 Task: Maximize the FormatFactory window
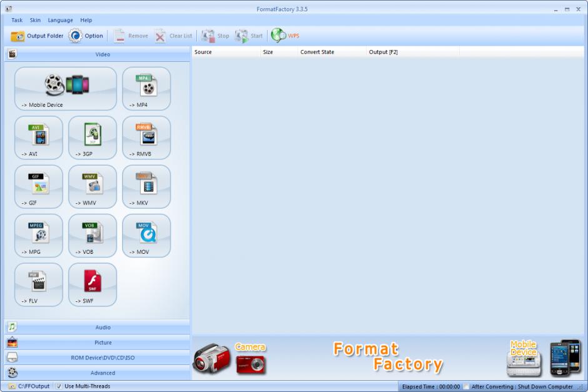tap(567, 9)
